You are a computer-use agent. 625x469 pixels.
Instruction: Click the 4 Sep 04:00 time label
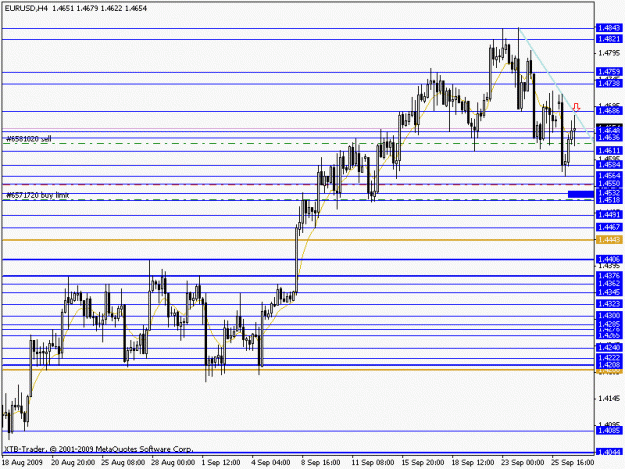[x=271, y=463]
